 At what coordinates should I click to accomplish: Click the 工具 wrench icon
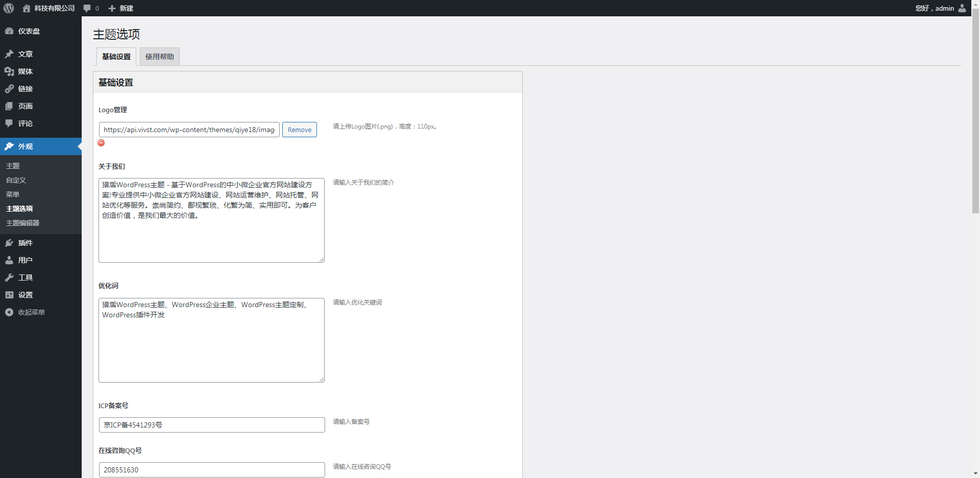click(9, 278)
